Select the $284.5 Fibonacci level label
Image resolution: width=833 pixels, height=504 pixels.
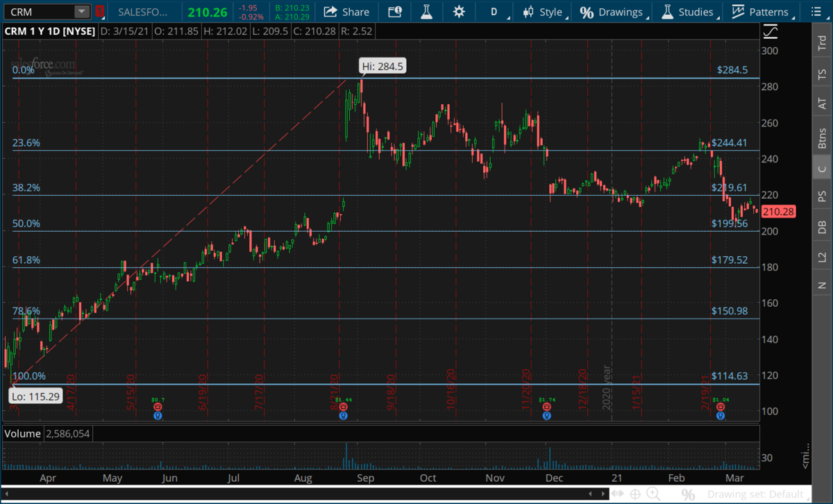[x=732, y=70]
